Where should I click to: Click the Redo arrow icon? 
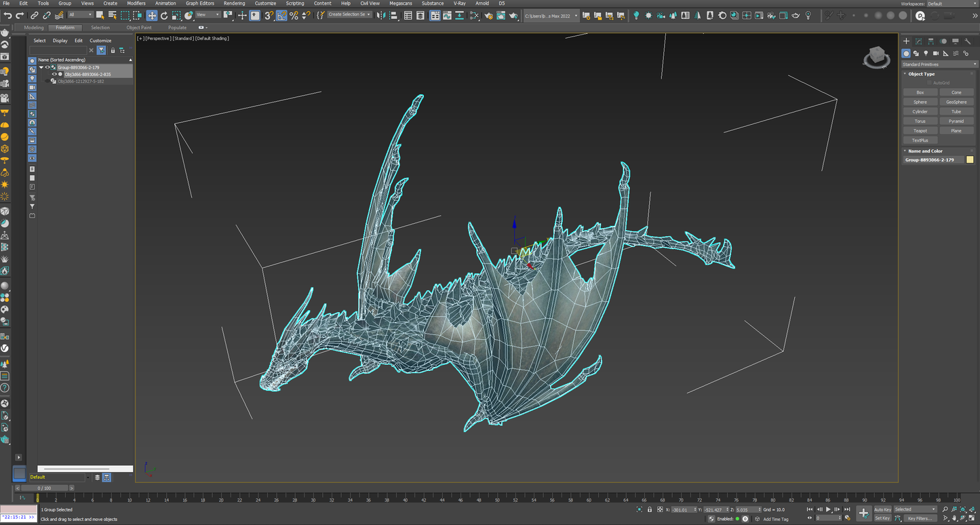(20, 15)
